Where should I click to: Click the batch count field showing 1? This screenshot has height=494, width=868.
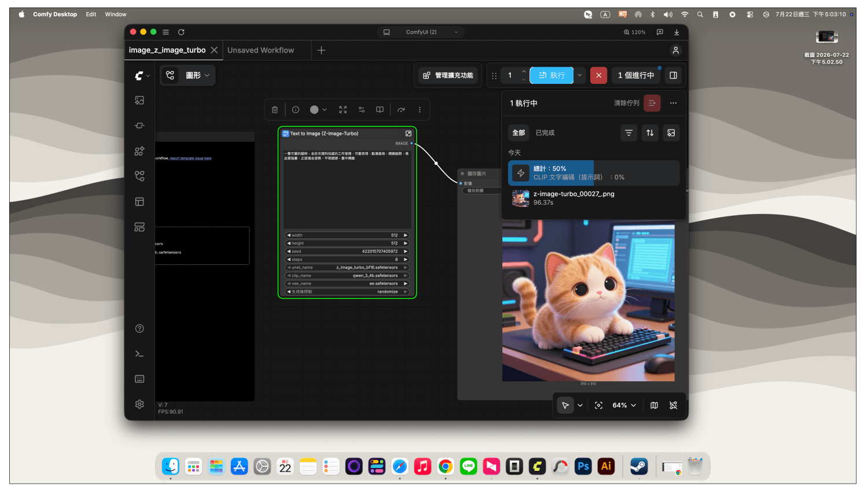[511, 75]
